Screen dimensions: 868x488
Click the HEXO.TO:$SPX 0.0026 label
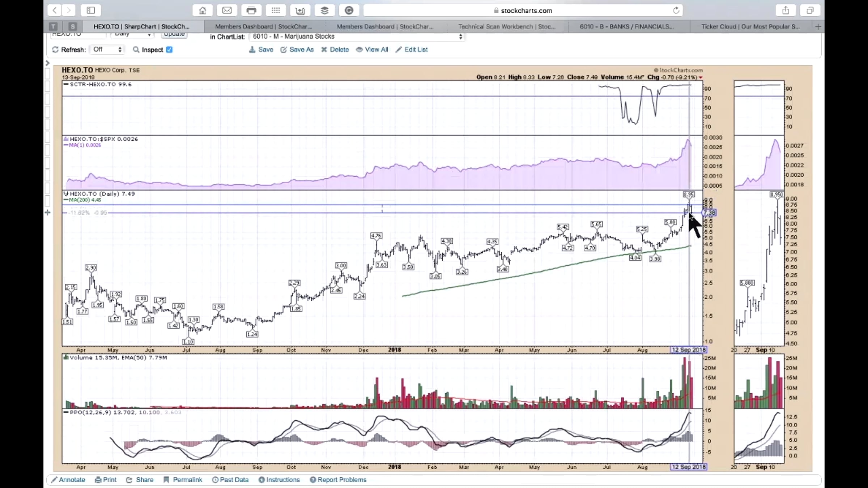[x=101, y=139]
